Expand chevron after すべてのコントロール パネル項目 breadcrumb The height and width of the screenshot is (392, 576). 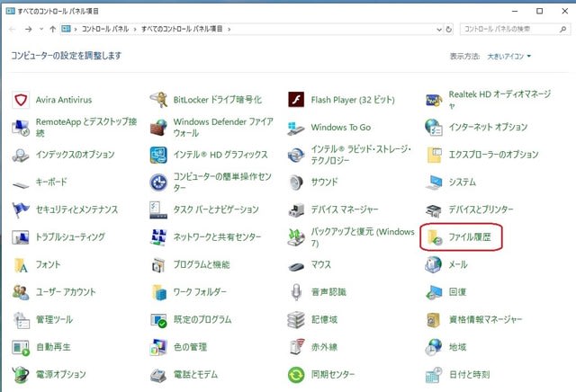[229, 29]
